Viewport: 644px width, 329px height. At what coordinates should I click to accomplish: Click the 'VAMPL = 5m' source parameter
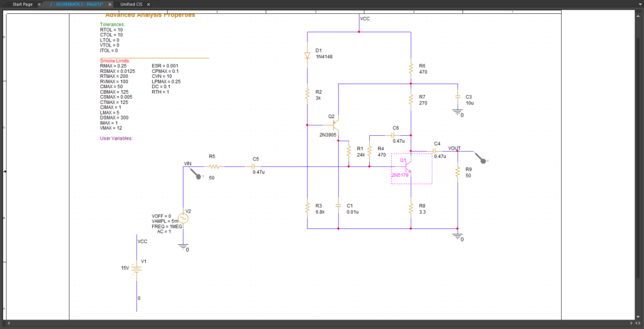[x=165, y=221]
